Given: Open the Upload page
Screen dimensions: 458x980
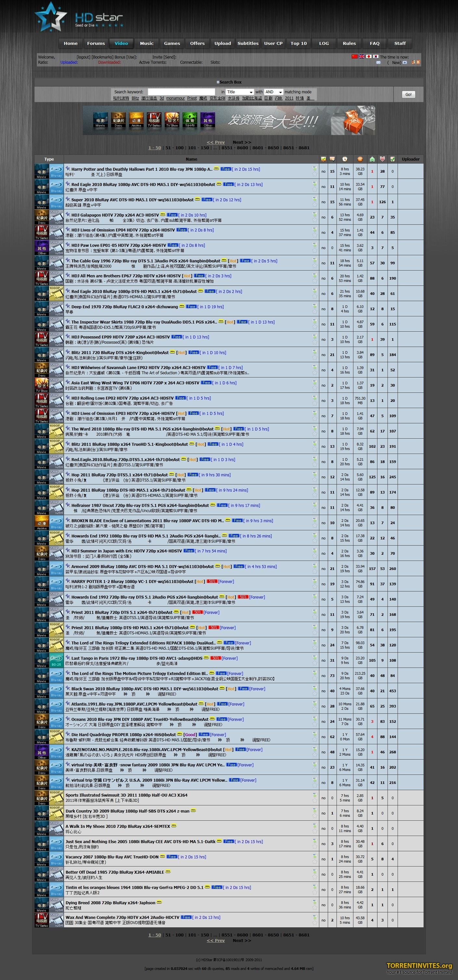Looking at the screenshot, I should tap(223, 43).
